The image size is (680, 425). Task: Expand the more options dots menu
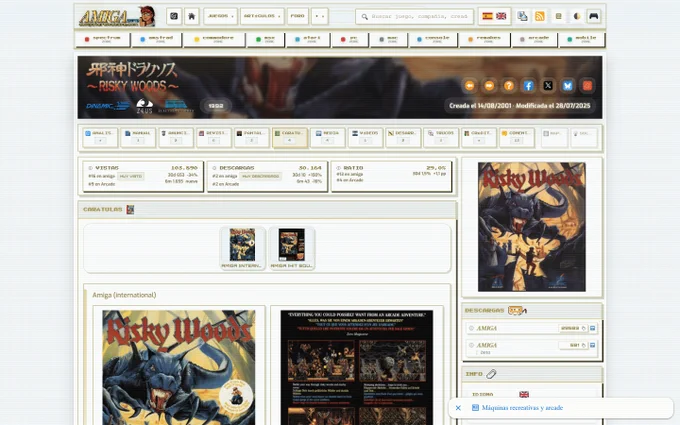click(x=320, y=16)
